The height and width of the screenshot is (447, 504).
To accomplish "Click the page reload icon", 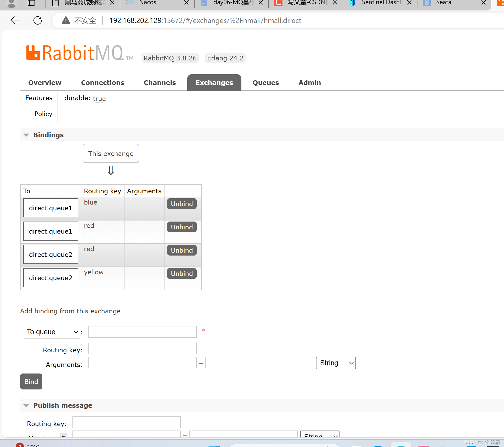I will [38, 20].
